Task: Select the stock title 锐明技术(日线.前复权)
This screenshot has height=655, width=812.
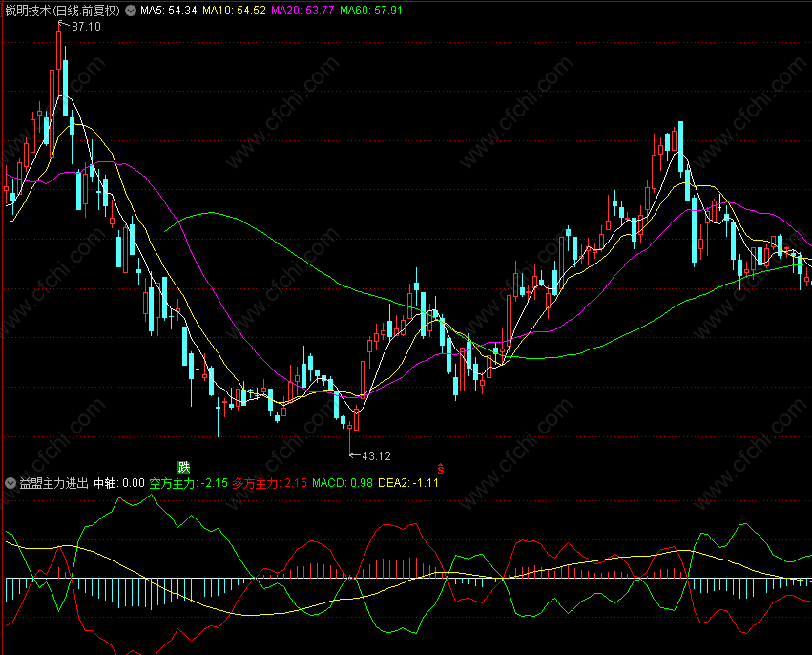Action: [63, 11]
